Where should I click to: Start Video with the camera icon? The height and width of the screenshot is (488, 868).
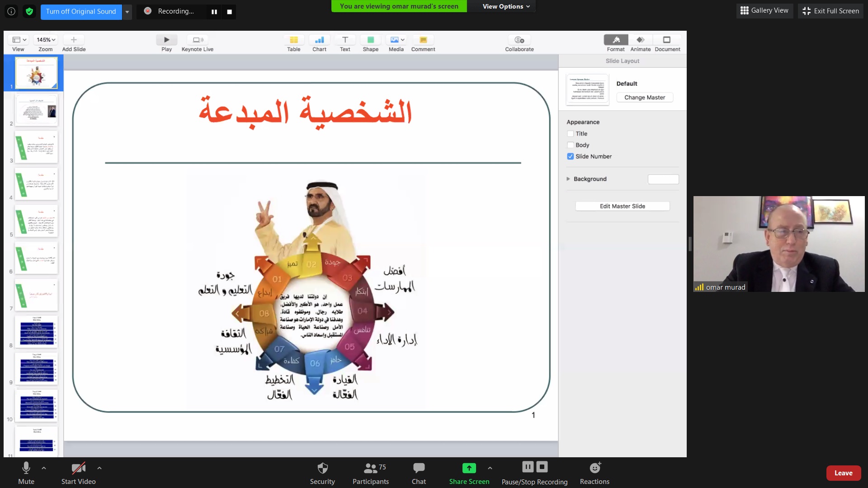click(78, 468)
